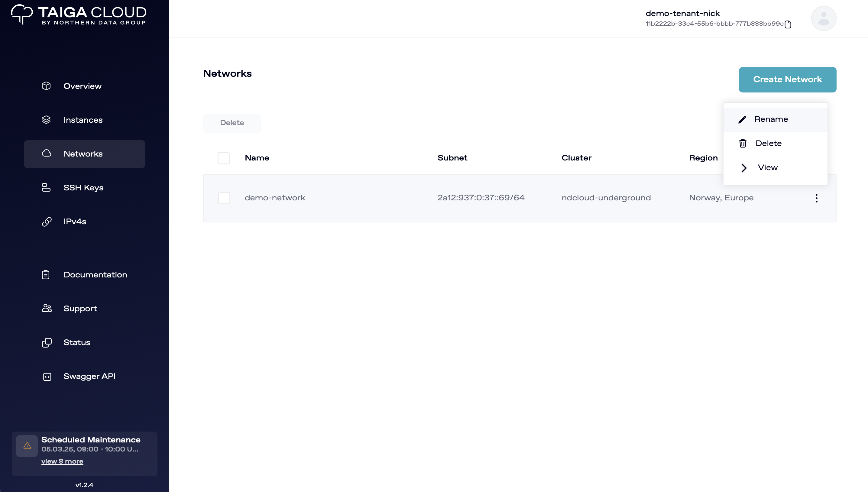This screenshot has height=492, width=868.
Task: Check the select-all checkbox in the table header
Action: [224, 158]
